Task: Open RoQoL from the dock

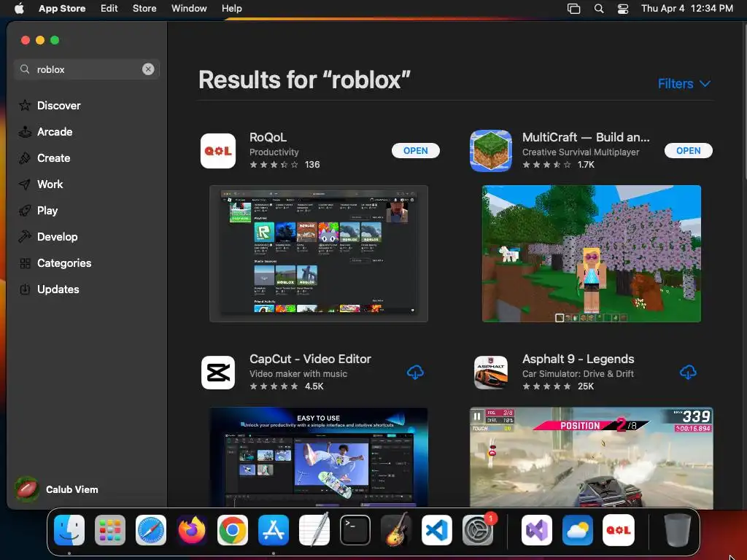Action: 619,530
